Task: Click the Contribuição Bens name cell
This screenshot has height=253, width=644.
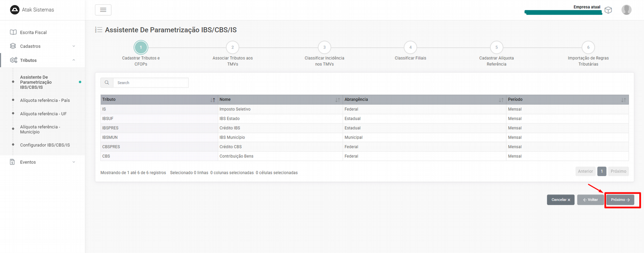Action: pyautogui.click(x=280, y=156)
